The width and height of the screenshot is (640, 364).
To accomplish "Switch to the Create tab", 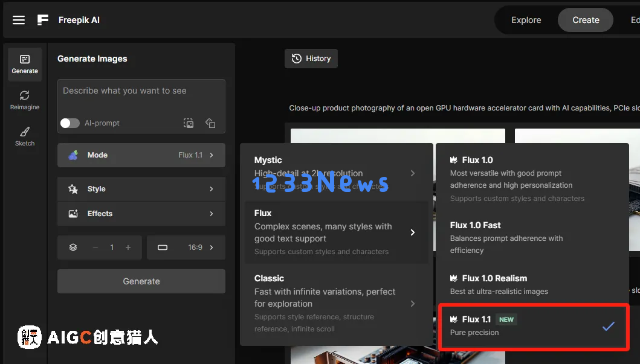I will point(586,20).
